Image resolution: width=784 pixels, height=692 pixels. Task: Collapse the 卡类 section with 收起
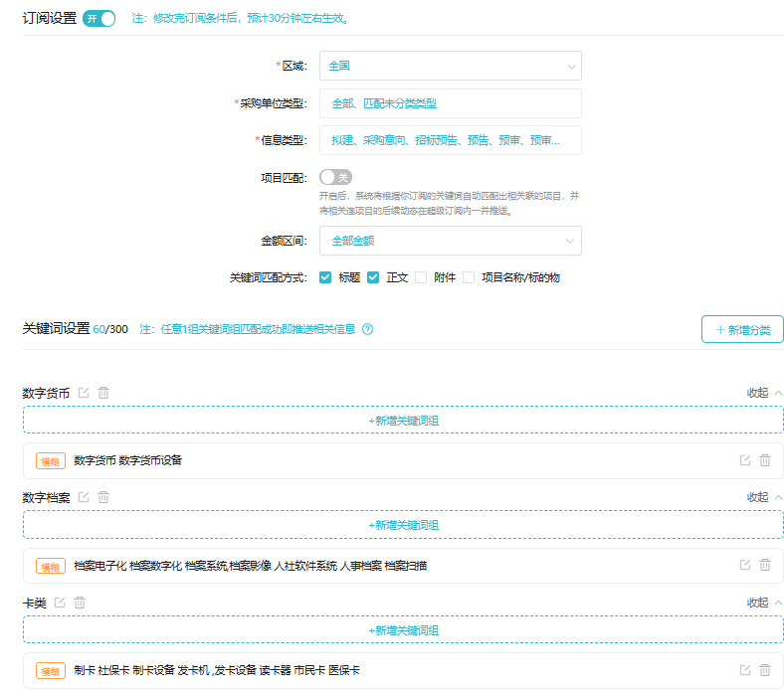point(764,603)
